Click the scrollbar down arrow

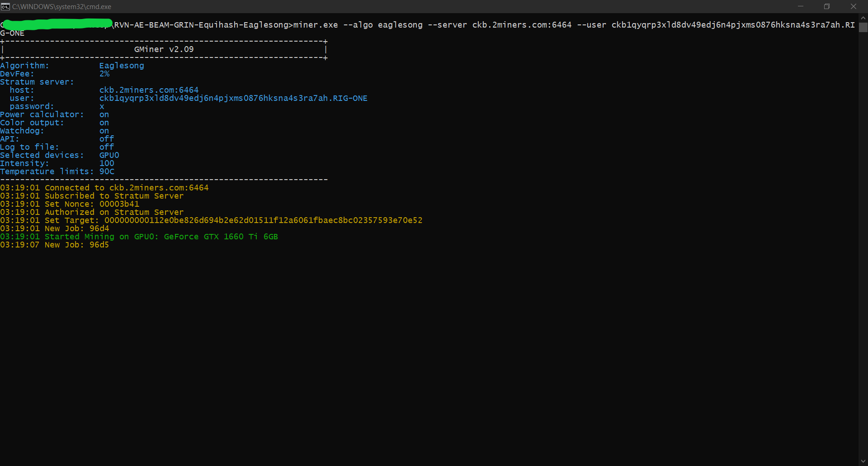[x=863, y=461]
